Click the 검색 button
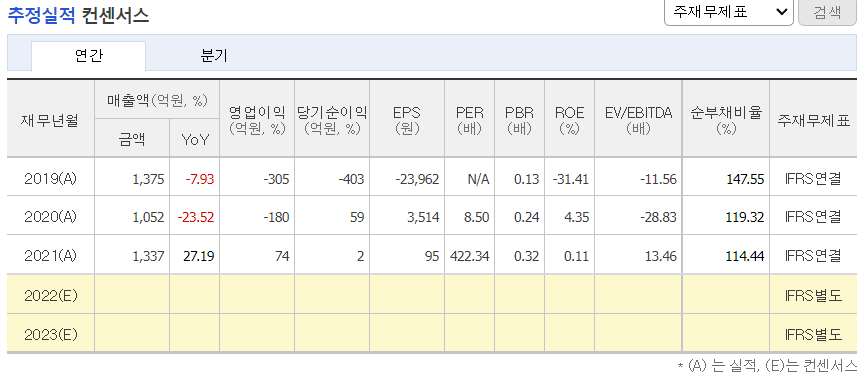Image resolution: width=859 pixels, height=380 pixels. tap(827, 12)
